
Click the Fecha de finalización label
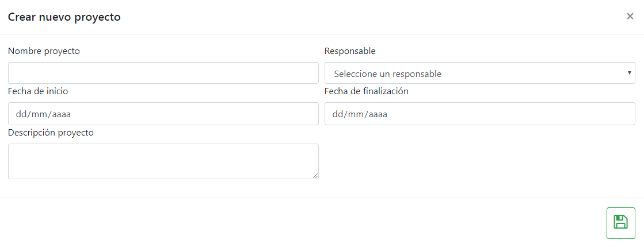pos(366,91)
